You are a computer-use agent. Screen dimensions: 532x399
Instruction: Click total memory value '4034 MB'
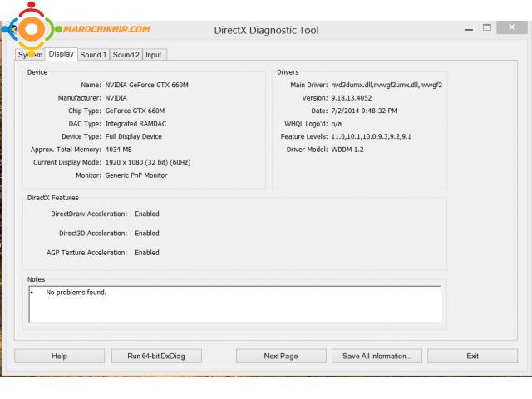coord(118,150)
